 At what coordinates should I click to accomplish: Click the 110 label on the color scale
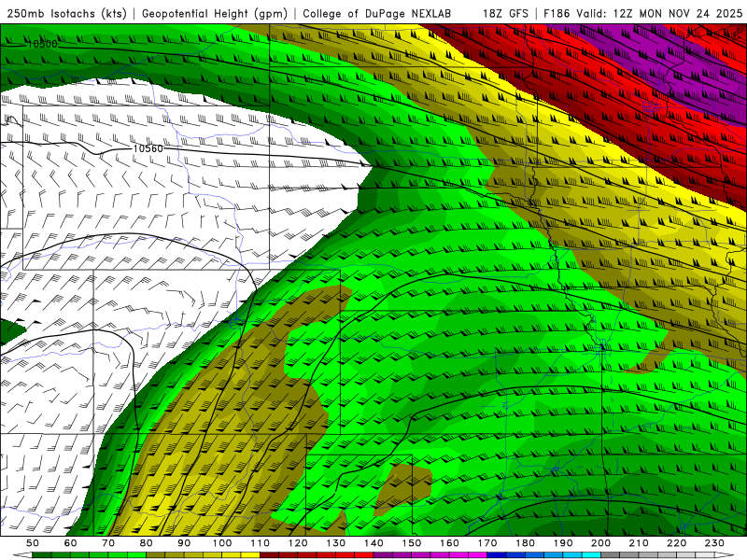pyautogui.click(x=261, y=543)
